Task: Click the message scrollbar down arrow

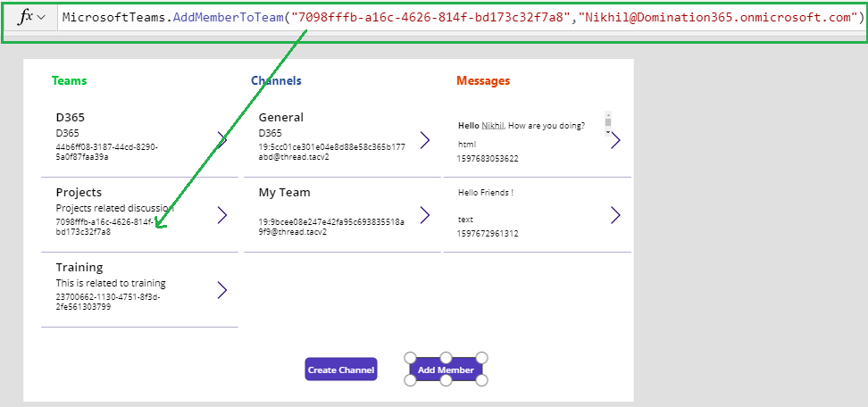Action: click(608, 133)
